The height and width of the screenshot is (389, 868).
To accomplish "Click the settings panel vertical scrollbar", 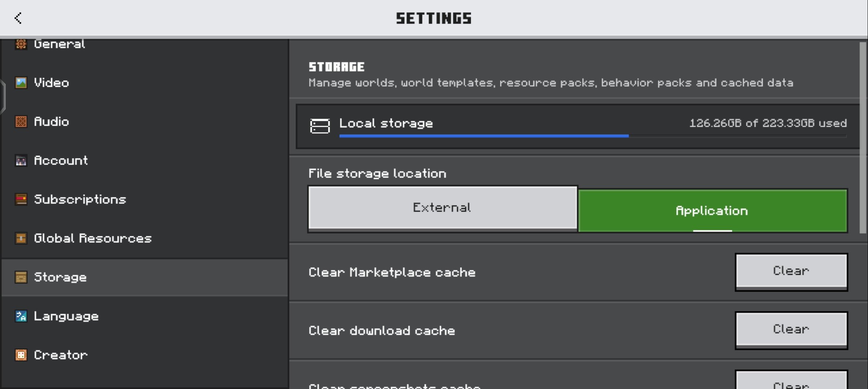I will pyautogui.click(x=863, y=138).
